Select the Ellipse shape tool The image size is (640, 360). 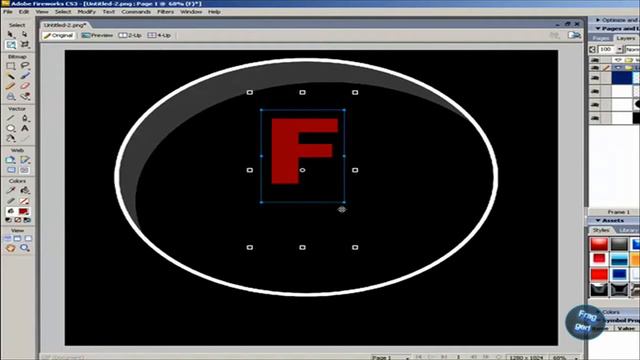click(11, 128)
